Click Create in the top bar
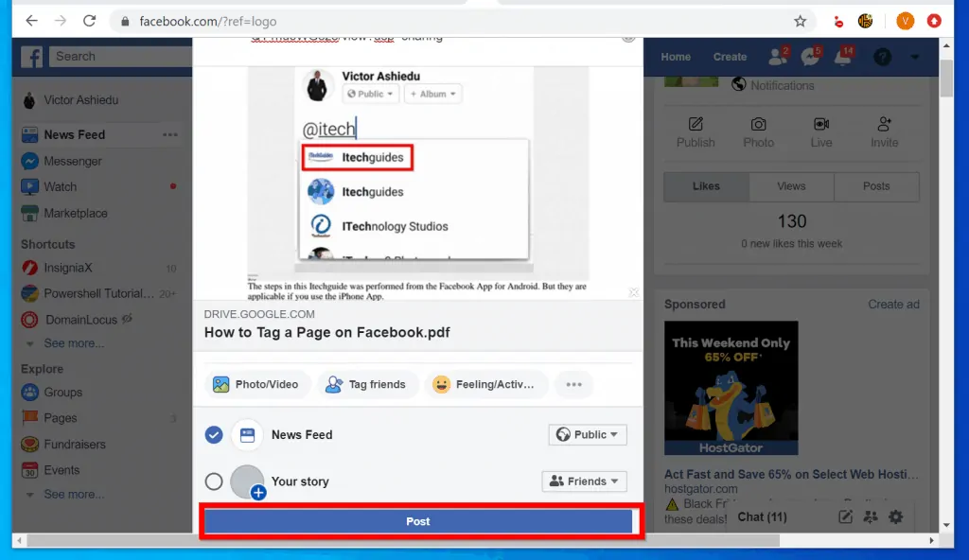This screenshot has height=560, width=969. pyautogui.click(x=730, y=57)
